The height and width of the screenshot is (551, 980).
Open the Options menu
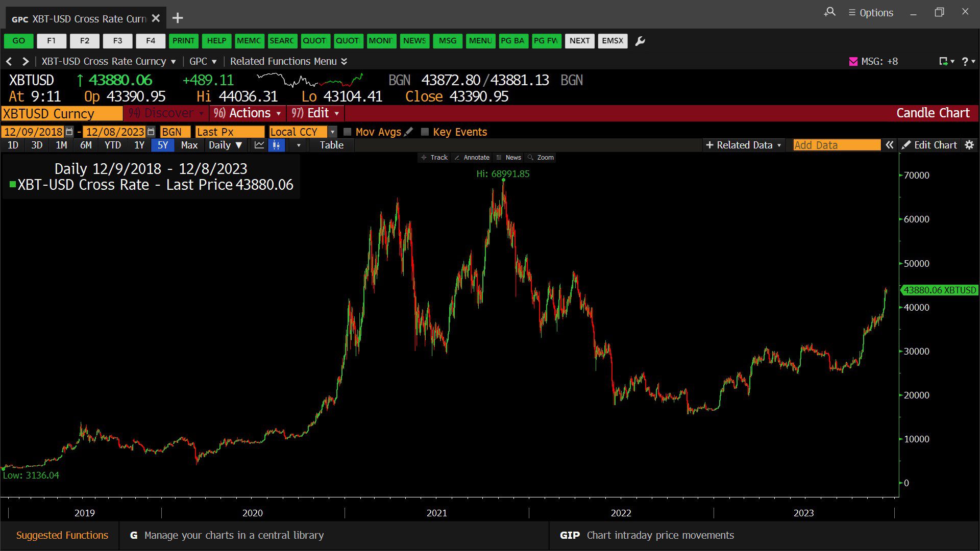pyautogui.click(x=871, y=13)
